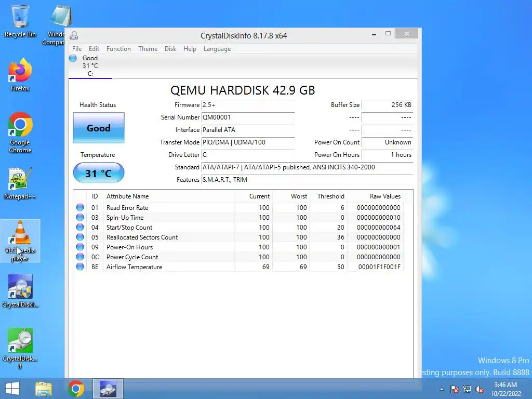Image resolution: width=532 pixels, height=399 pixels.
Task: Click the Power On Count value Unknown
Action: click(x=388, y=142)
